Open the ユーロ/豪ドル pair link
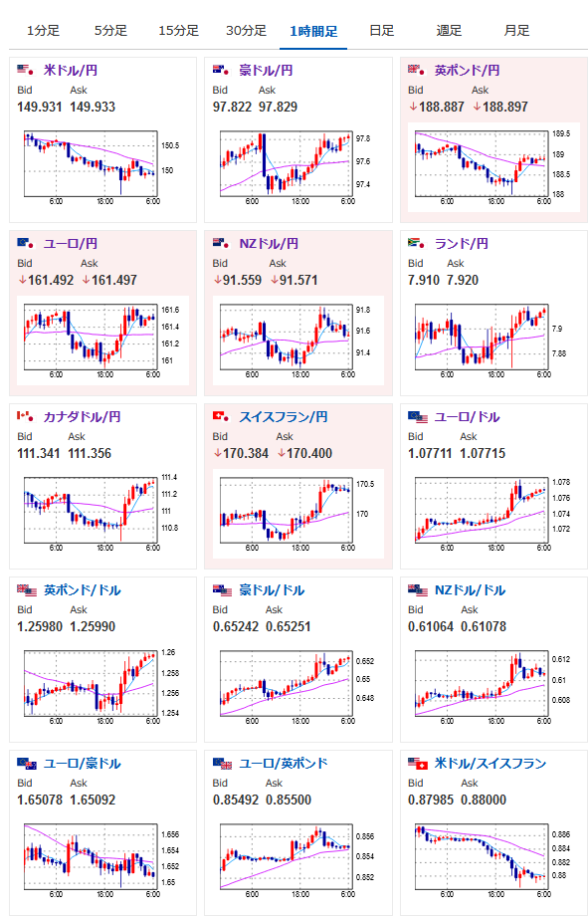 coord(82,763)
